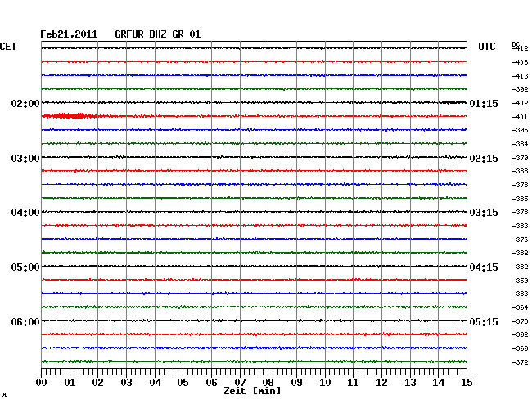Viewport: 532px width, 404px height.
Task: Click the minute-axis tick label 10
Action: [325, 382]
